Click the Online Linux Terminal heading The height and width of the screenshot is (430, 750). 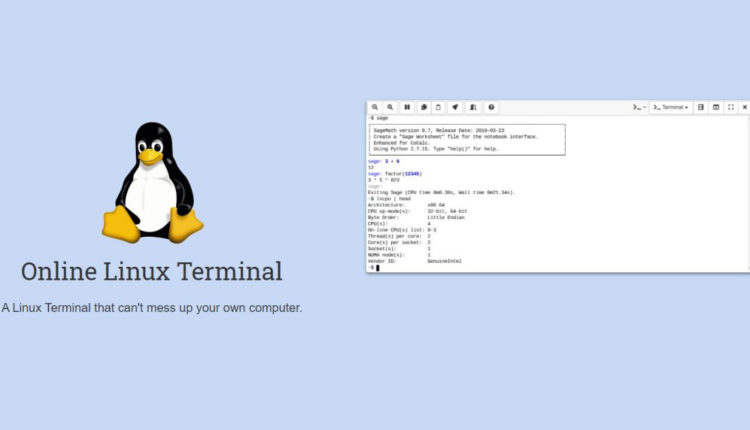pyautogui.click(x=152, y=271)
